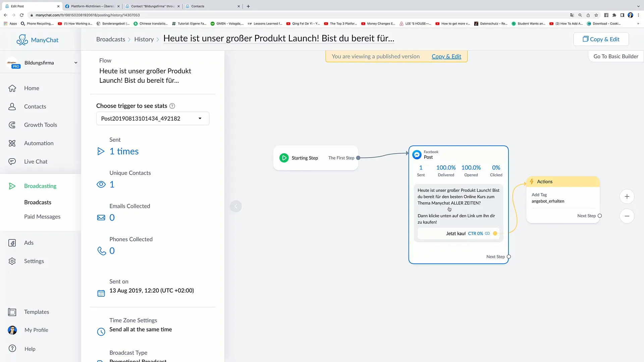Click the CTR link icon

[487, 234]
